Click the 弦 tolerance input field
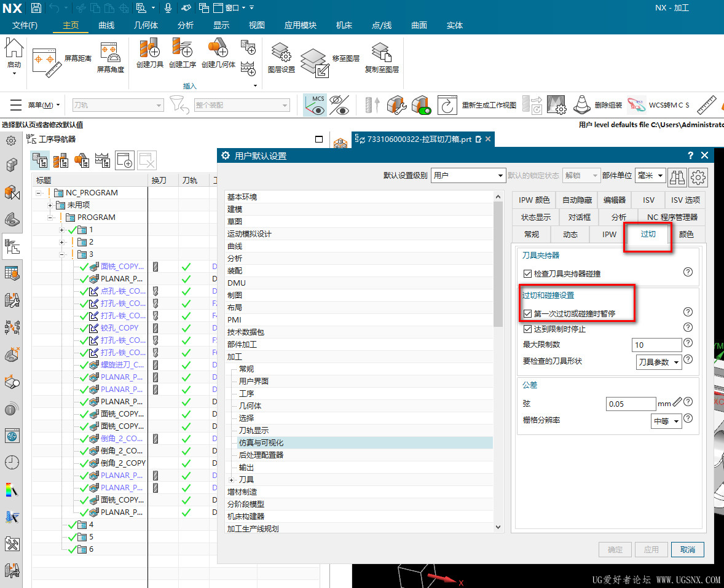 (630, 404)
